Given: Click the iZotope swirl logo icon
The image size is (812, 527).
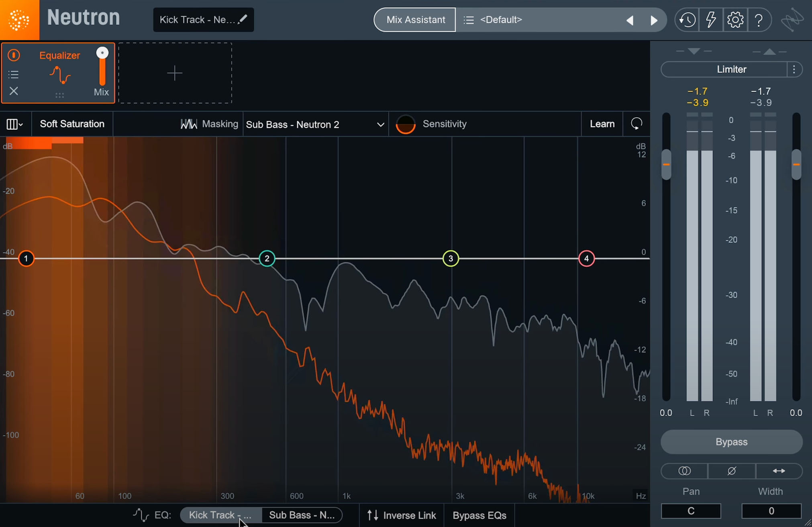Looking at the screenshot, I should 792,20.
